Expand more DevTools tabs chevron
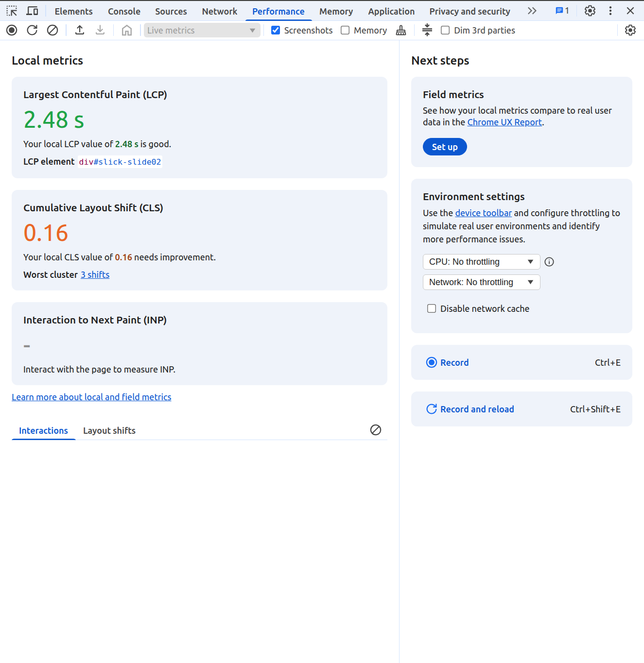 tap(532, 11)
